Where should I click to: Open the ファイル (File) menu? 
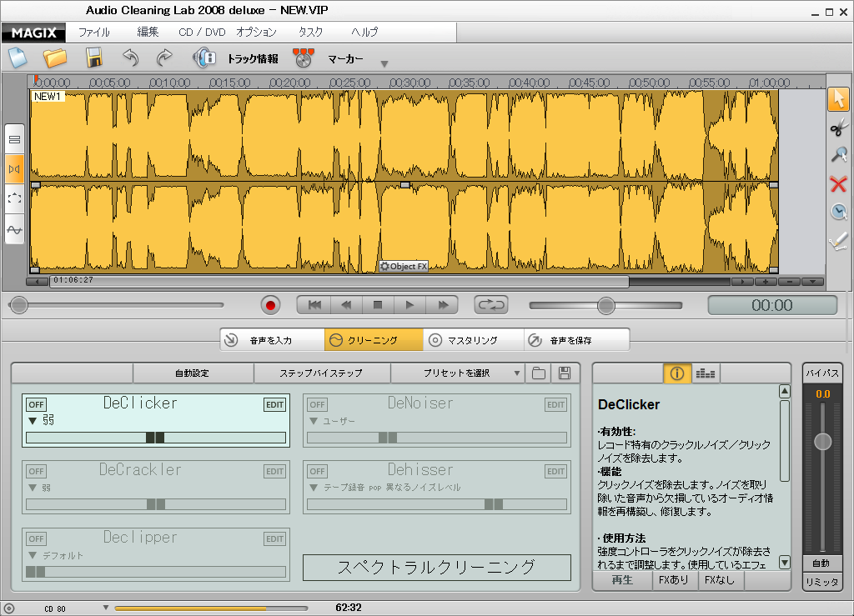[x=94, y=33]
